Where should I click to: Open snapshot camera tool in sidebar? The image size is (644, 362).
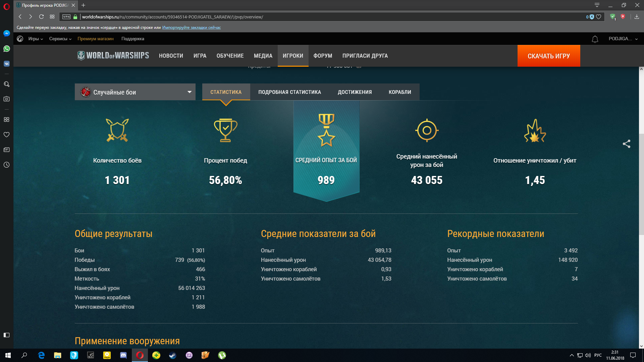(6, 99)
